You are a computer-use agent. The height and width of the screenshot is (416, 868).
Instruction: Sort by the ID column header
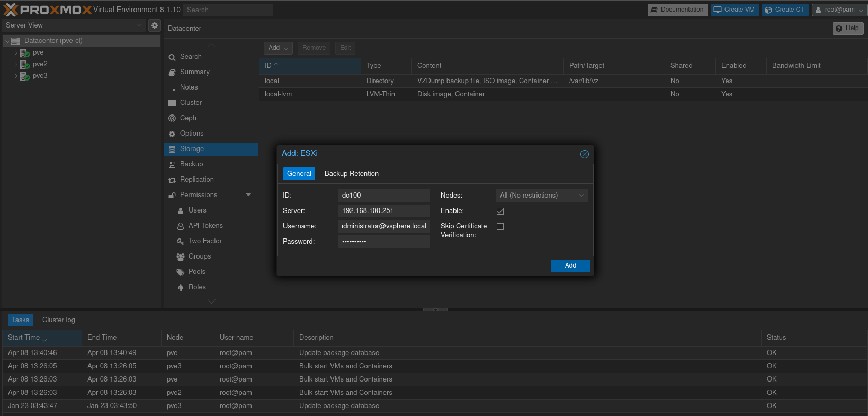pos(310,66)
